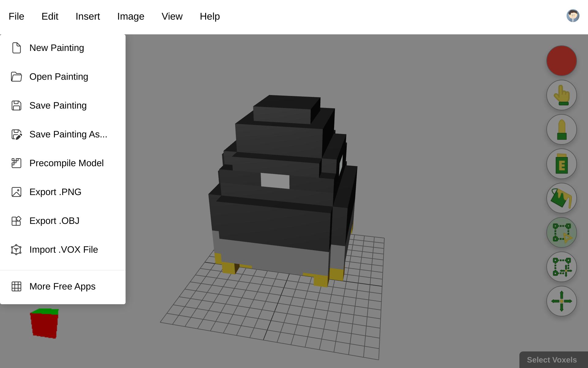588x368 pixels.
Task: Open the View menu
Action: (x=172, y=16)
